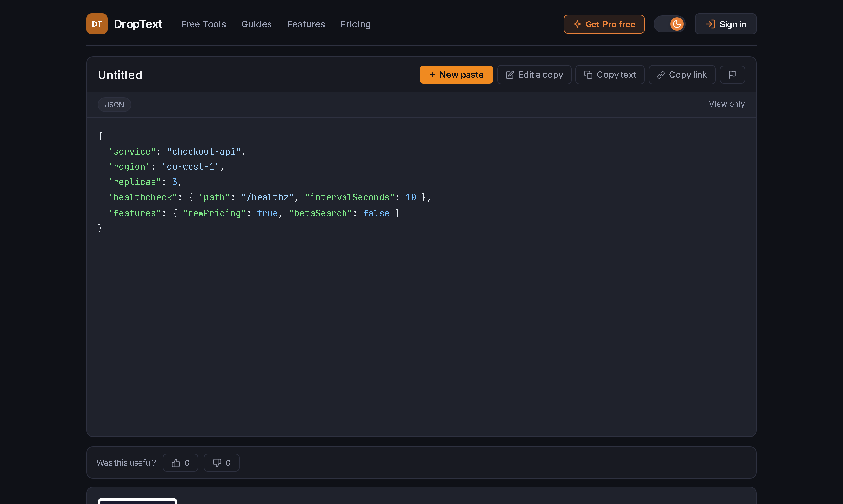Click the JSON language badge
The width and height of the screenshot is (843, 504).
114,104
